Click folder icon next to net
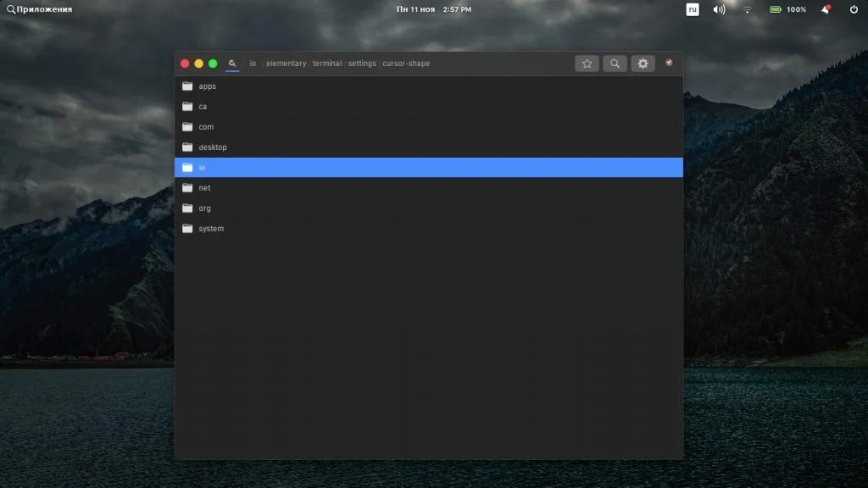This screenshot has width=868, height=488. coord(187,187)
